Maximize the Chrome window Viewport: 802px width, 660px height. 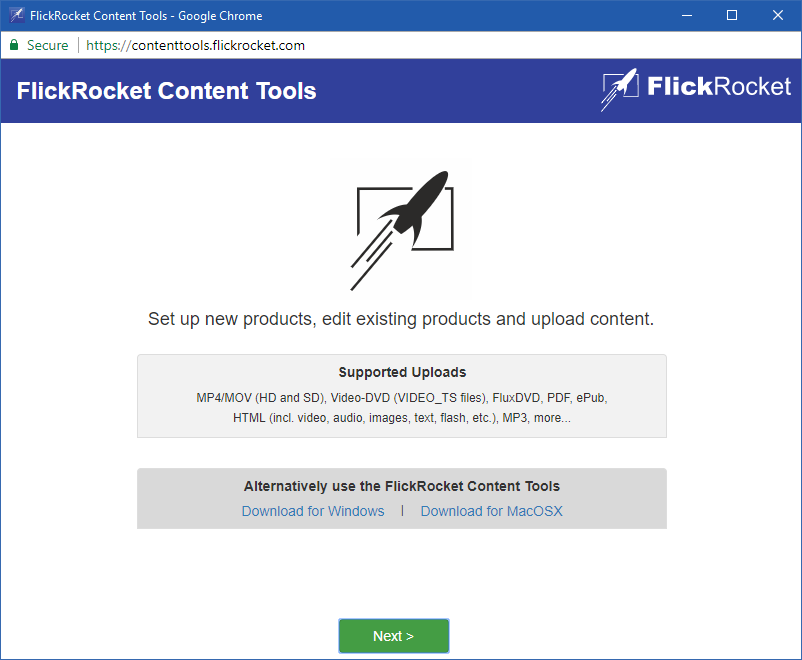tap(732, 15)
